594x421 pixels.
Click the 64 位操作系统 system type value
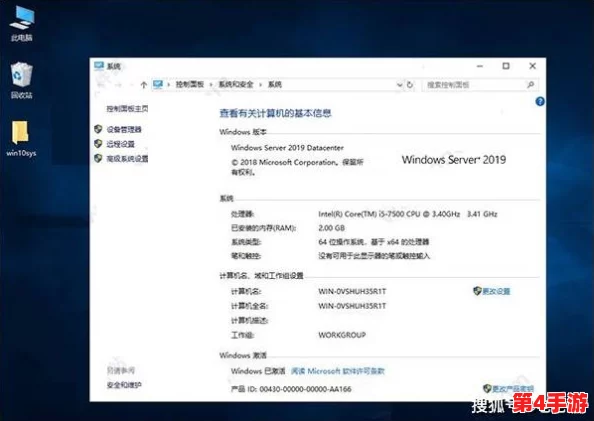click(374, 242)
